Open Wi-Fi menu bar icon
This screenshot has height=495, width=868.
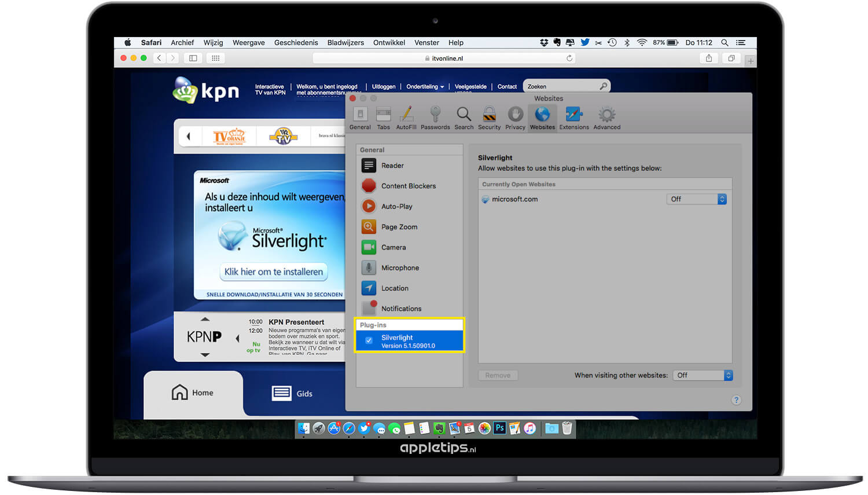pos(641,43)
